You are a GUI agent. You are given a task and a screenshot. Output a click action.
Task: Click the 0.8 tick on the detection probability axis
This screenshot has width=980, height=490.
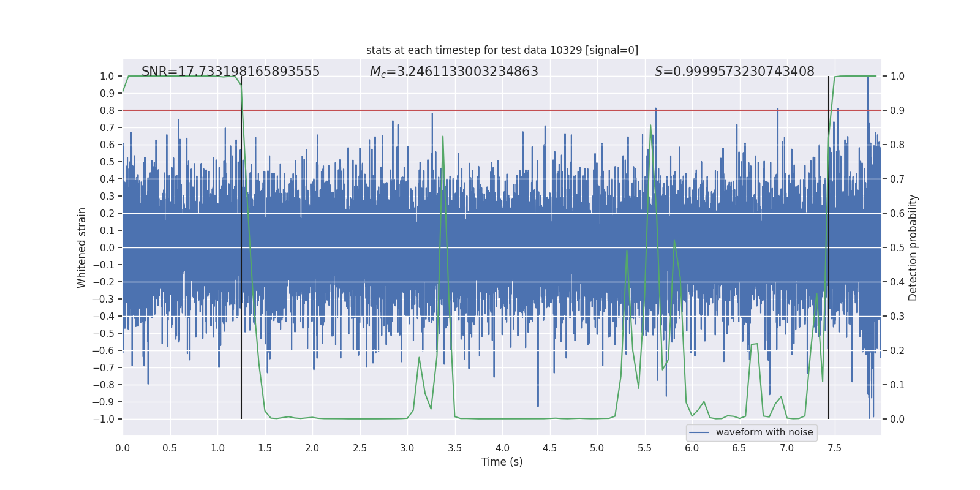click(897, 145)
